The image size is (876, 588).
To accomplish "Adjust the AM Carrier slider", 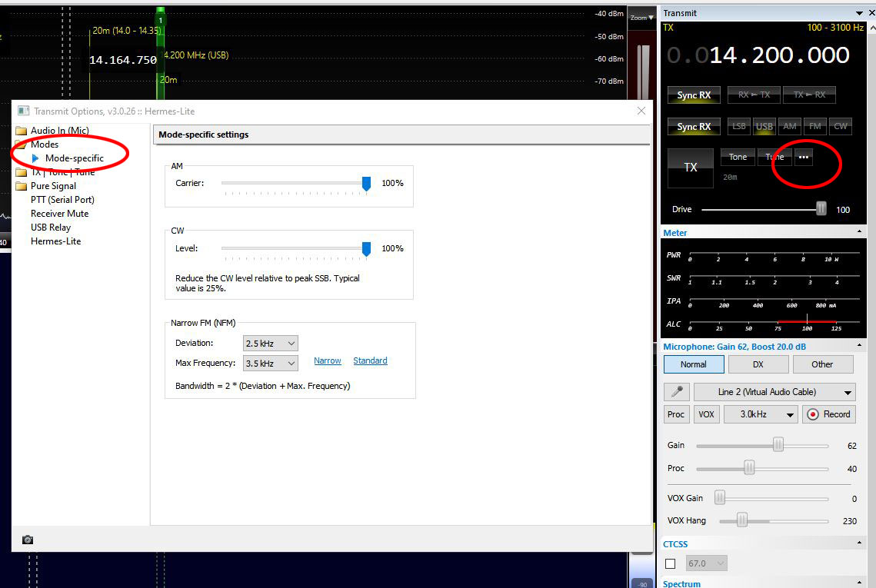I will click(x=366, y=183).
